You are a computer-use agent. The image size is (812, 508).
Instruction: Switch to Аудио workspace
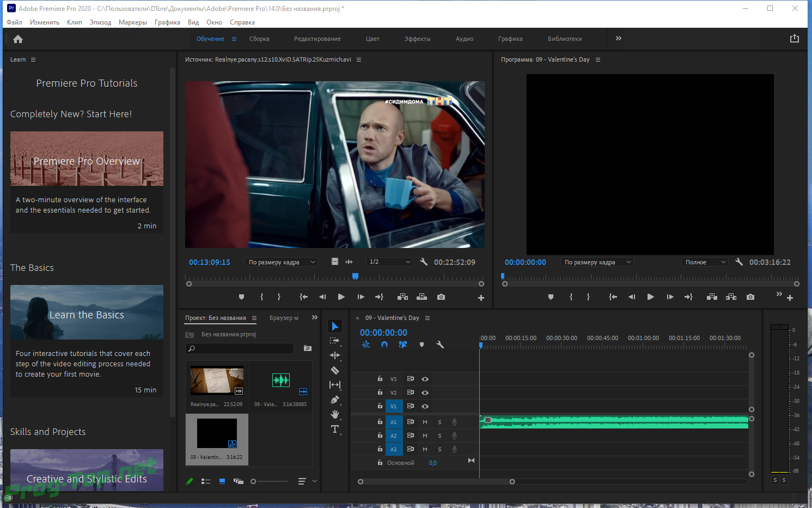[465, 39]
